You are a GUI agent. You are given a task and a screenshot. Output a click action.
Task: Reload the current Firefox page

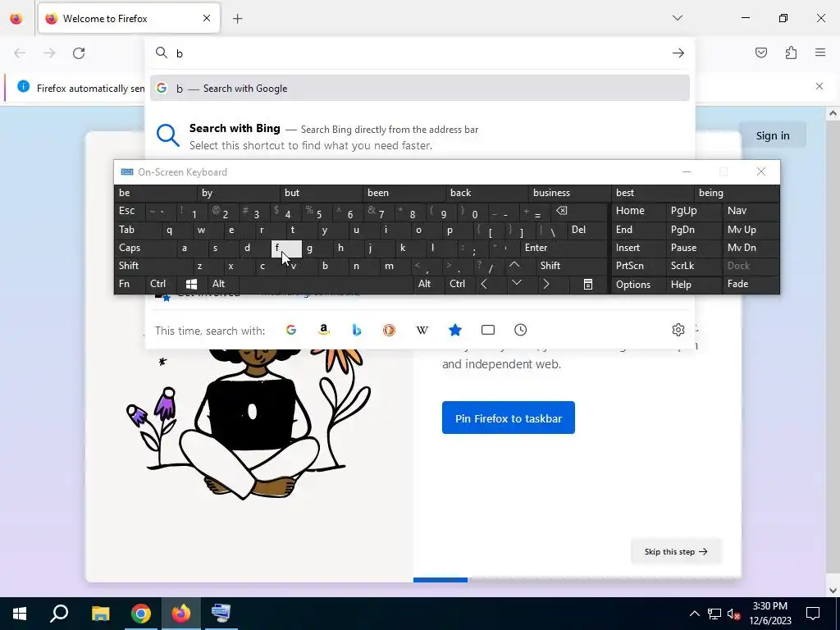coord(79,53)
